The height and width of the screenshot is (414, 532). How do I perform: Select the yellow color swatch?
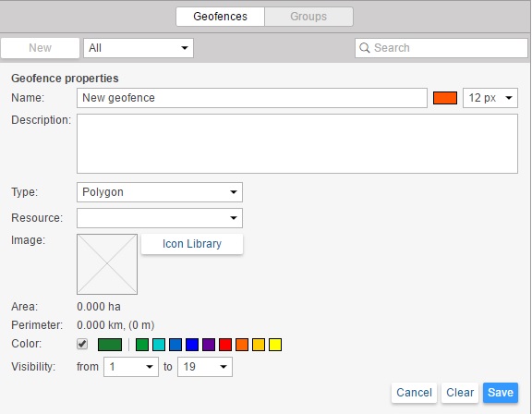(275, 345)
